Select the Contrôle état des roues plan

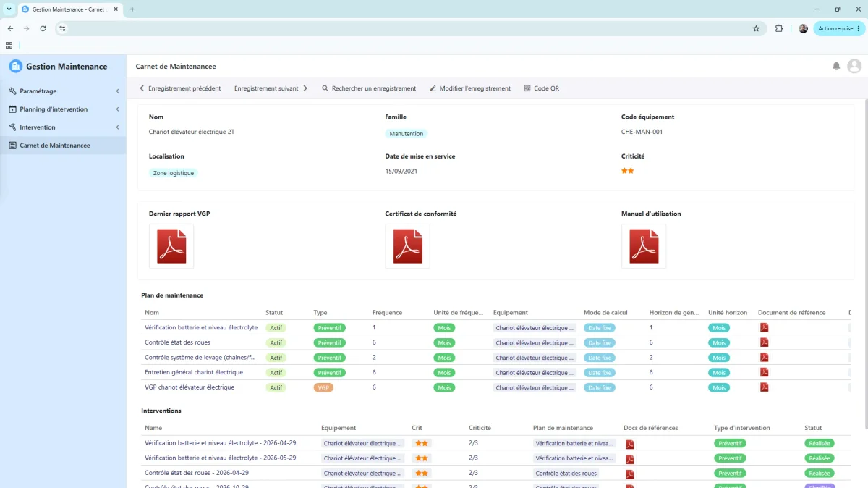[x=177, y=342]
